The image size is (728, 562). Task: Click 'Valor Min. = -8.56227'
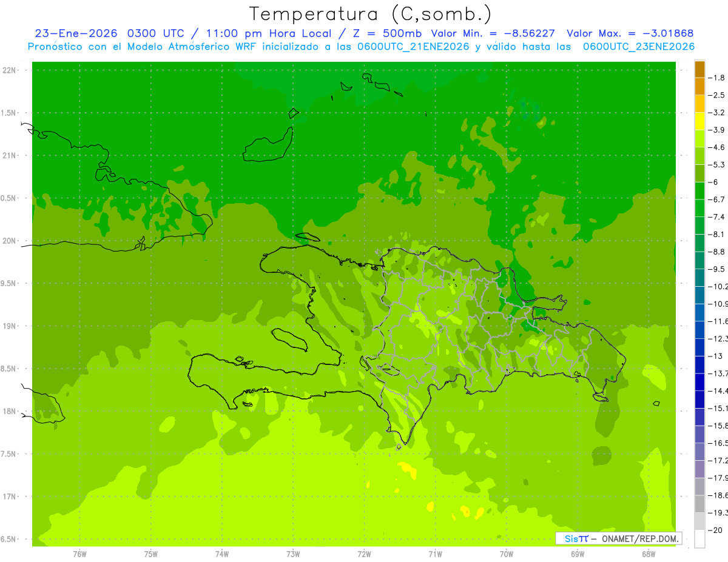click(493, 33)
